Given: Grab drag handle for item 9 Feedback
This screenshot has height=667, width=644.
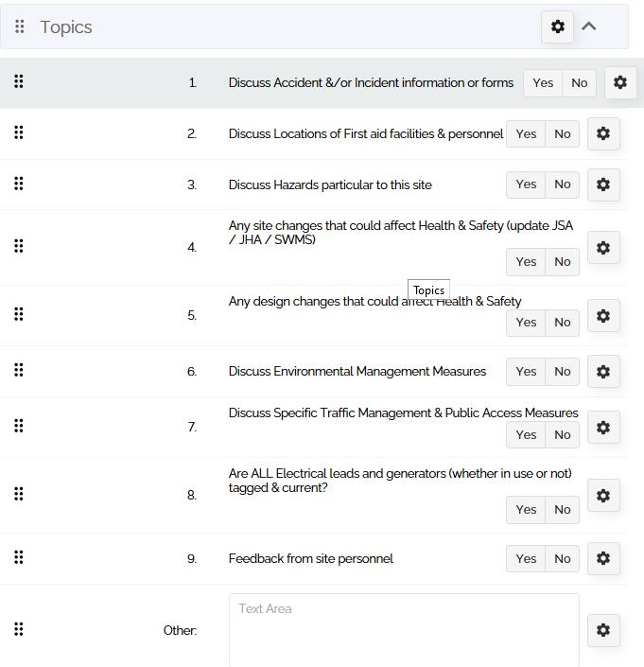Looking at the screenshot, I should pos(19,557).
